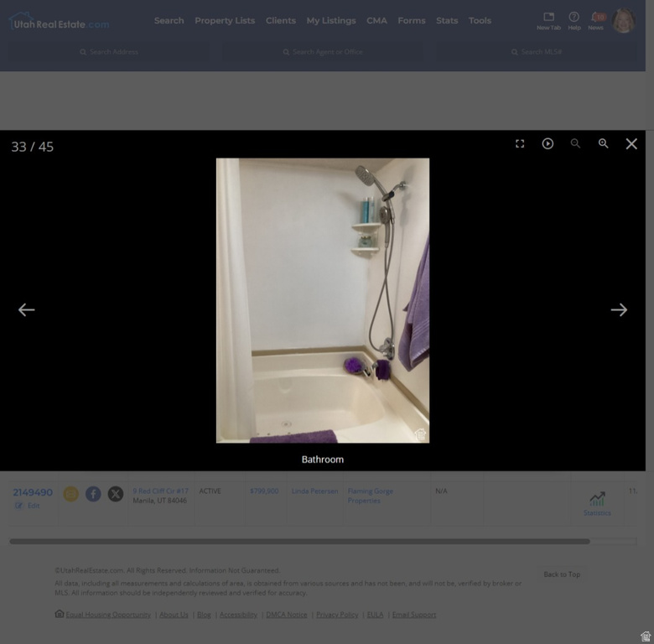654x644 pixels.
Task: Share listing on Facebook icon
Action: [x=93, y=494]
